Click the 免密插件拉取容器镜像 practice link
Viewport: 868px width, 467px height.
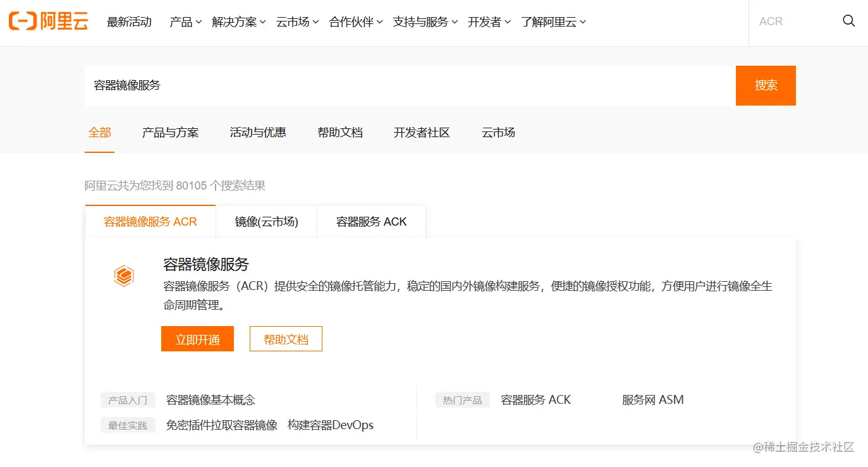click(221, 425)
